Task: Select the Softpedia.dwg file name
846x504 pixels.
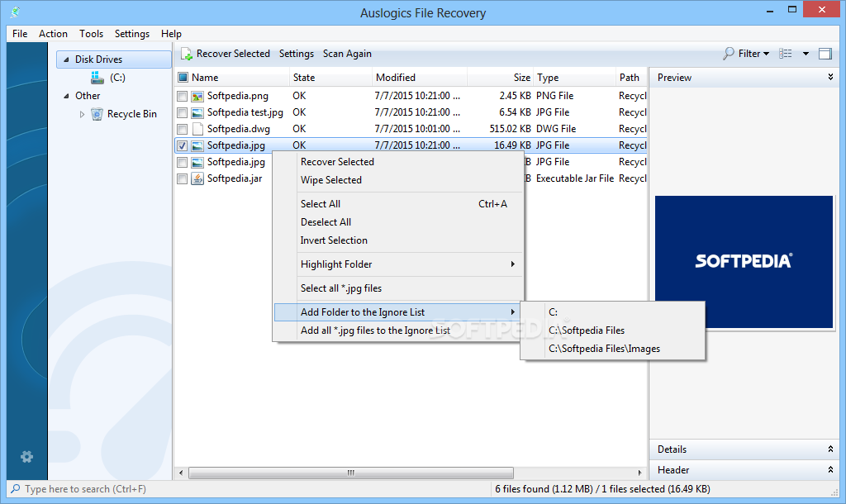Action: click(239, 129)
